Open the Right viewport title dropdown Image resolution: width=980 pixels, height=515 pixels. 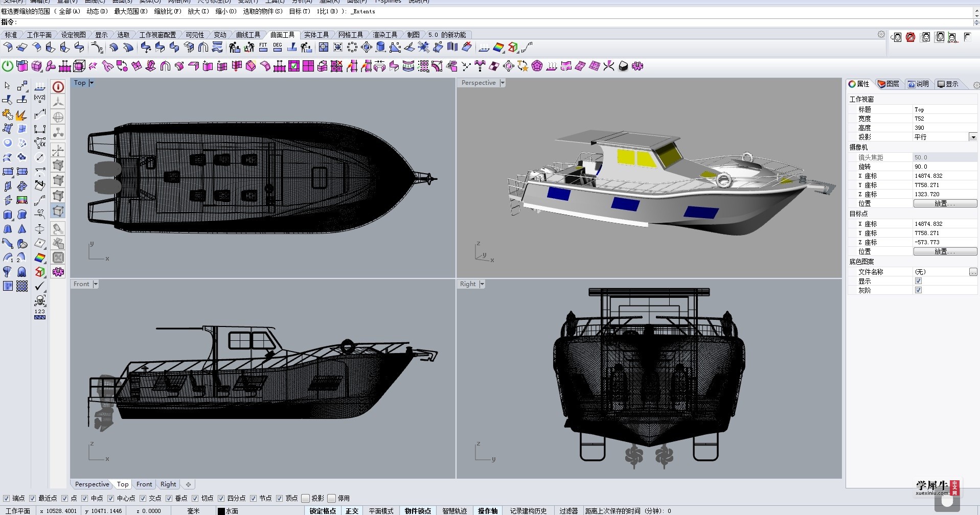click(482, 284)
